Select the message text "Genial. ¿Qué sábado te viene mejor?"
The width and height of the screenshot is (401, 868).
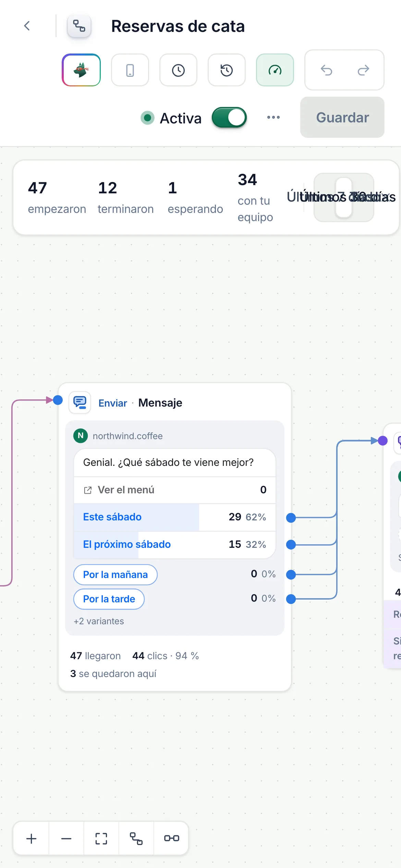(168, 462)
